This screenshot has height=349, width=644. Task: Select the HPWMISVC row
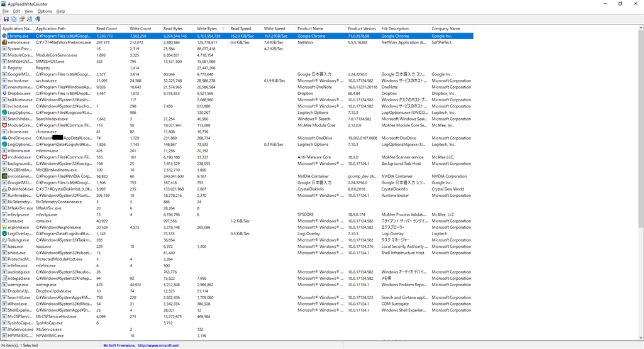tap(237, 336)
